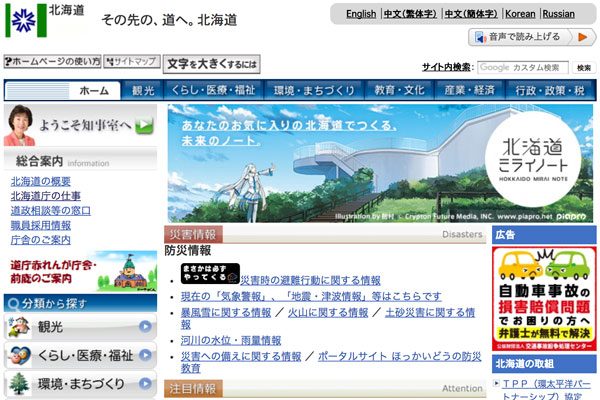Click green arrow beside ようこそ知事室へ

click(x=144, y=126)
